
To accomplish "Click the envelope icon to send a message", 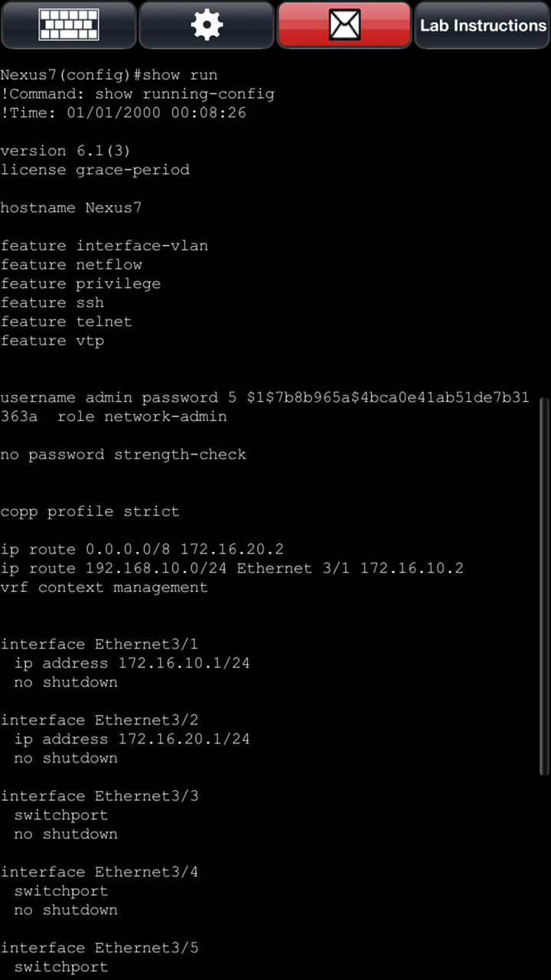I will pos(344,24).
